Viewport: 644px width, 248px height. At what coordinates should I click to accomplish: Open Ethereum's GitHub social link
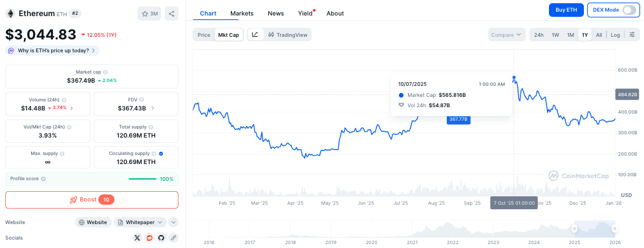[x=161, y=238]
